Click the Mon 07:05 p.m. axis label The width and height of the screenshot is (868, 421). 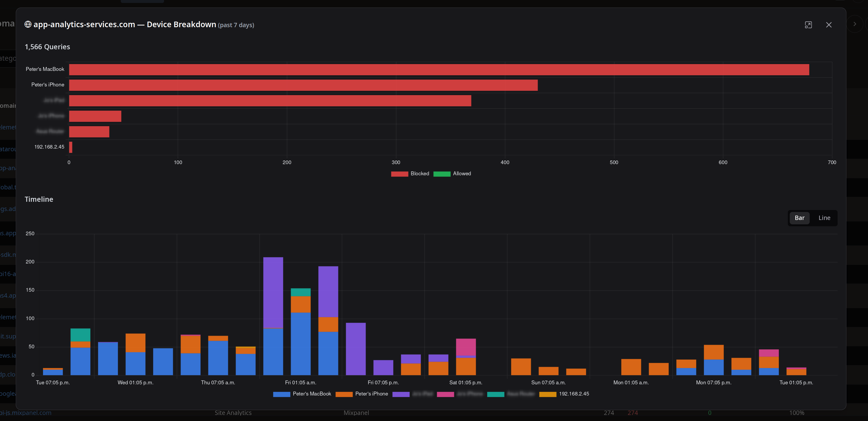click(x=714, y=383)
